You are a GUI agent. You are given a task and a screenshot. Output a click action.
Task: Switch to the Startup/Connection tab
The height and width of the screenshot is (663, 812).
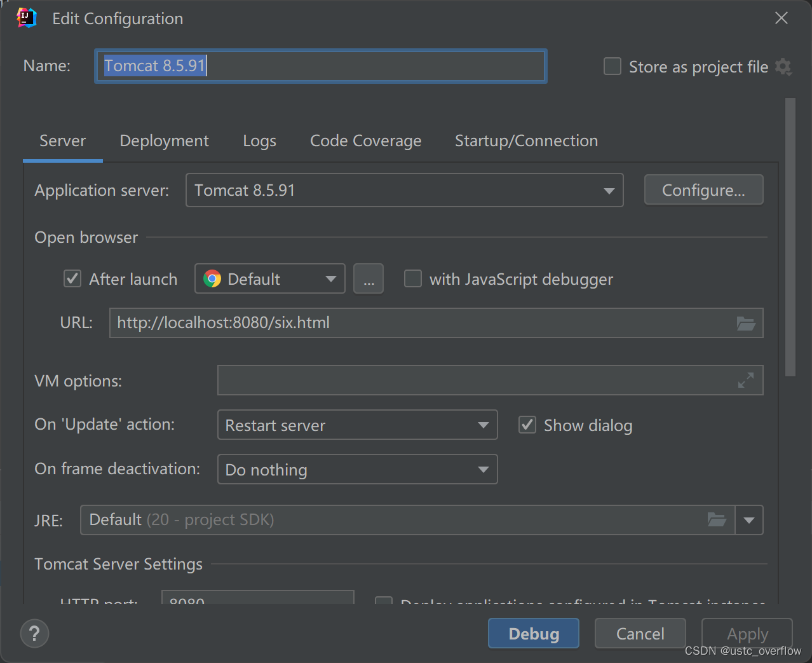pyautogui.click(x=526, y=140)
